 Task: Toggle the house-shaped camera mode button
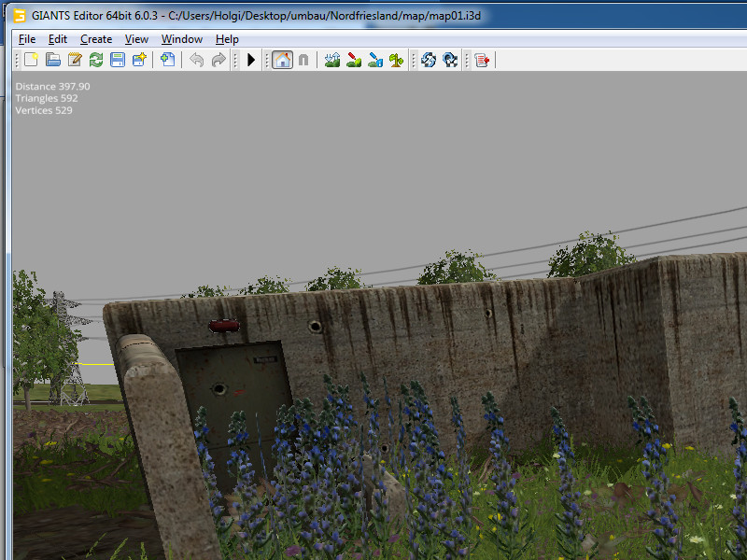point(282,60)
